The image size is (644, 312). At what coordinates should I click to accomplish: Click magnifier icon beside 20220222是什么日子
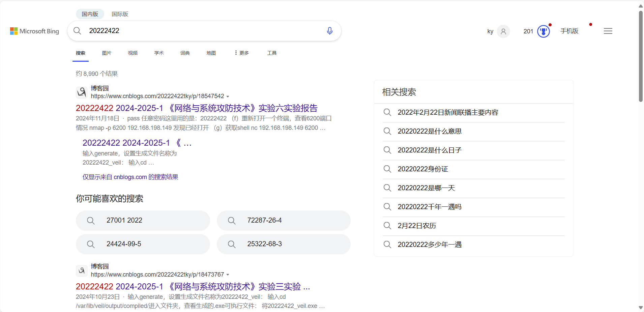pos(387,150)
